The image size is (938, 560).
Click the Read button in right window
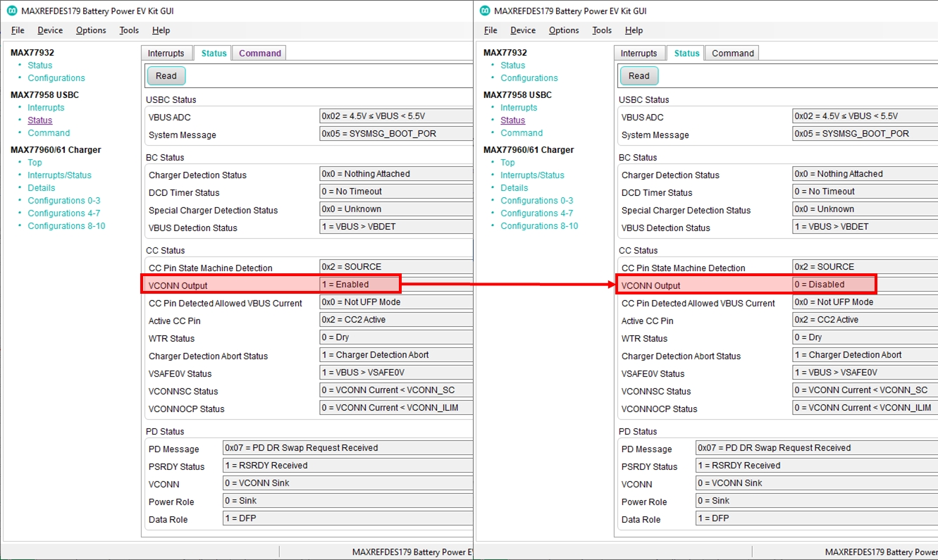coord(639,76)
